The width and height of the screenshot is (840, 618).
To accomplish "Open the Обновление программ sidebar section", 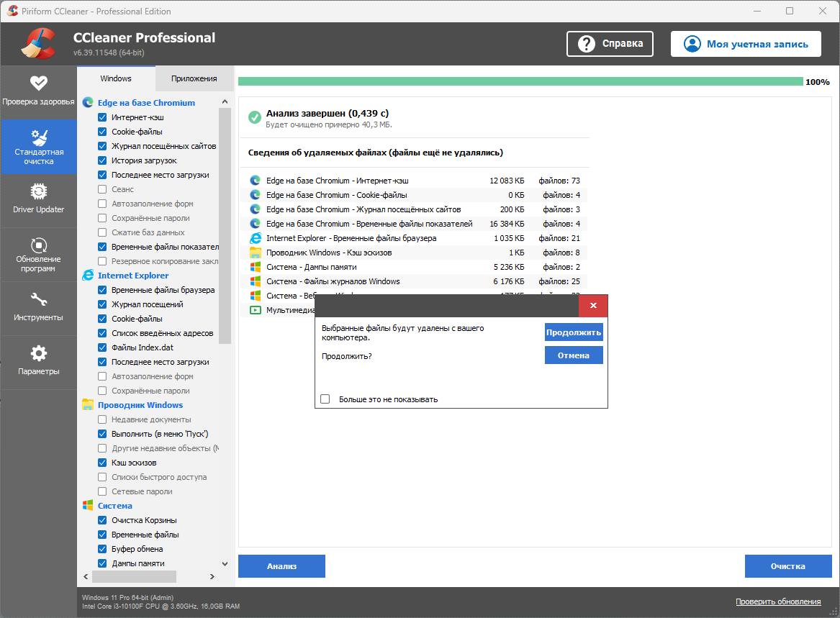I will (39, 255).
